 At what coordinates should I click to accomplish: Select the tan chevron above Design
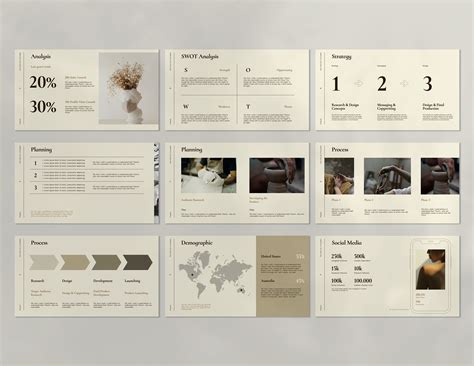click(x=75, y=262)
